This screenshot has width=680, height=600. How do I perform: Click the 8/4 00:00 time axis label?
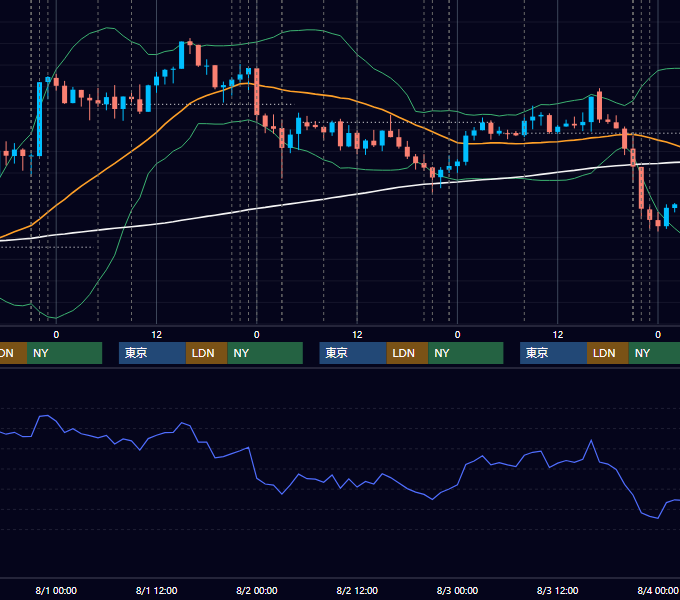658,590
